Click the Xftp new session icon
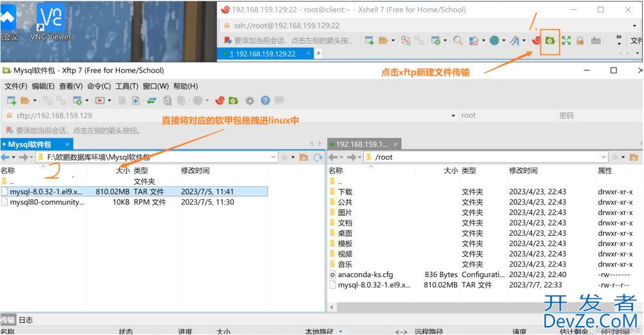644x335 pixels. [x=11, y=100]
